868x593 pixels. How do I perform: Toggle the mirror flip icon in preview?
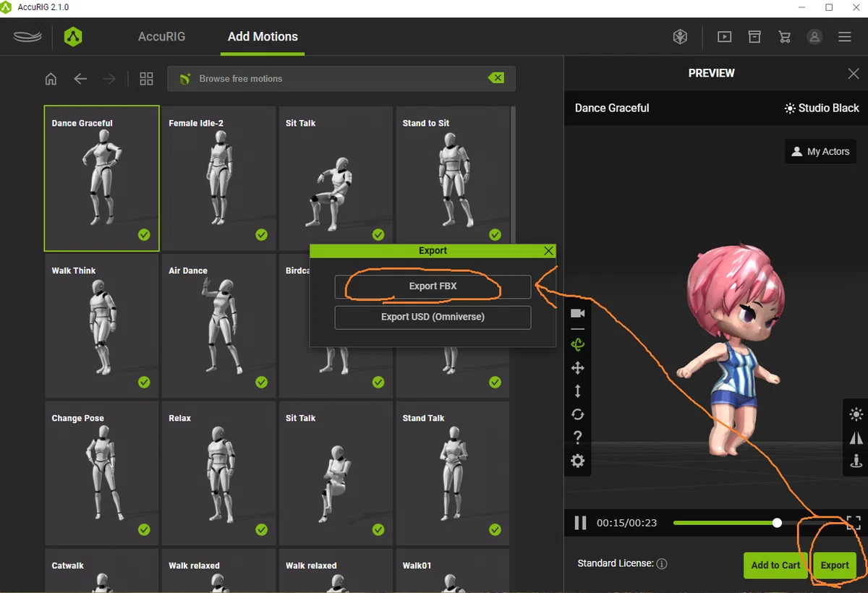coord(856,438)
